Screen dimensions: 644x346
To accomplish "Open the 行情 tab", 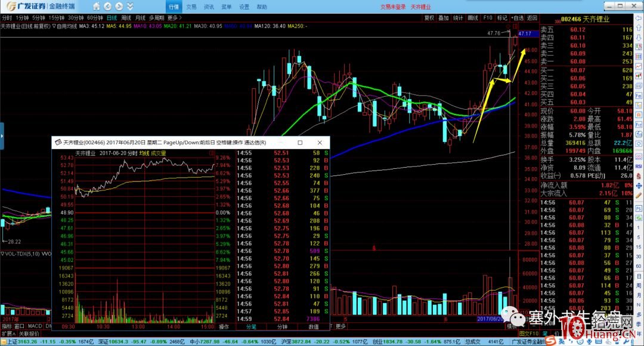I will 174,7.
